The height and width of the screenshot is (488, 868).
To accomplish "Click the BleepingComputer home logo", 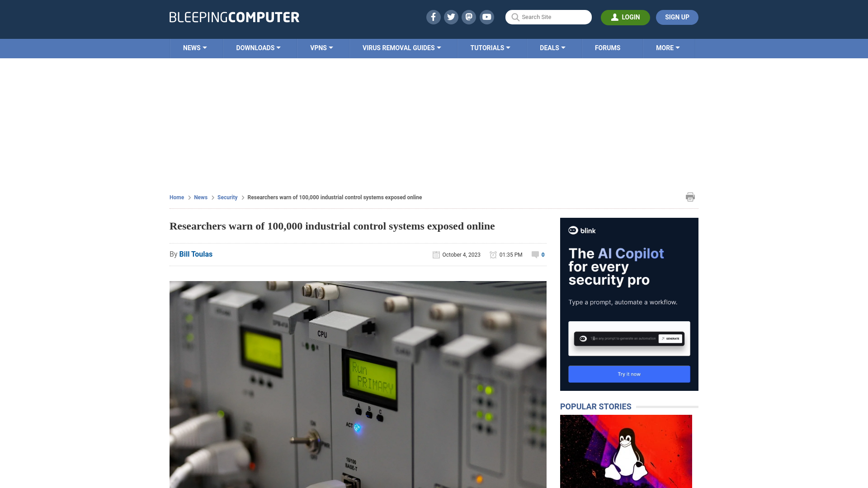I will (234, 17).
